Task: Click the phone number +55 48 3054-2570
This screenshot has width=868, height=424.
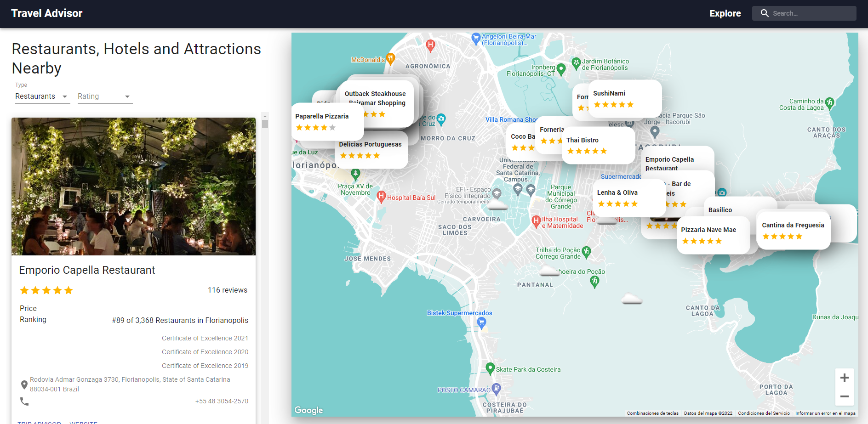Action: point(222,401)
